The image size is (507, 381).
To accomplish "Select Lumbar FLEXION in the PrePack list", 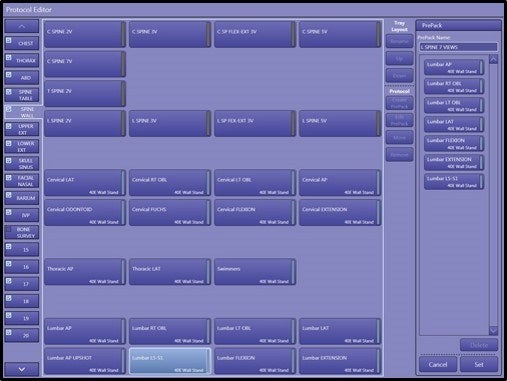I will click(454, 143).
